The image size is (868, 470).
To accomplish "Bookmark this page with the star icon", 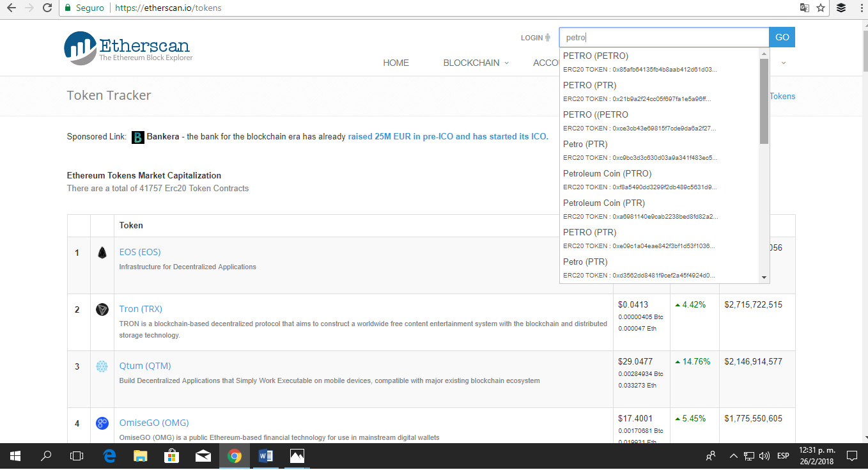I will click(821, 8).
